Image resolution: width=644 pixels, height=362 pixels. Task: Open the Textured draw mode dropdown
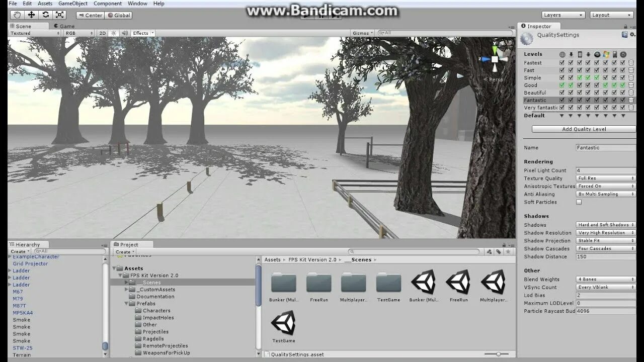tap(34, 33)
